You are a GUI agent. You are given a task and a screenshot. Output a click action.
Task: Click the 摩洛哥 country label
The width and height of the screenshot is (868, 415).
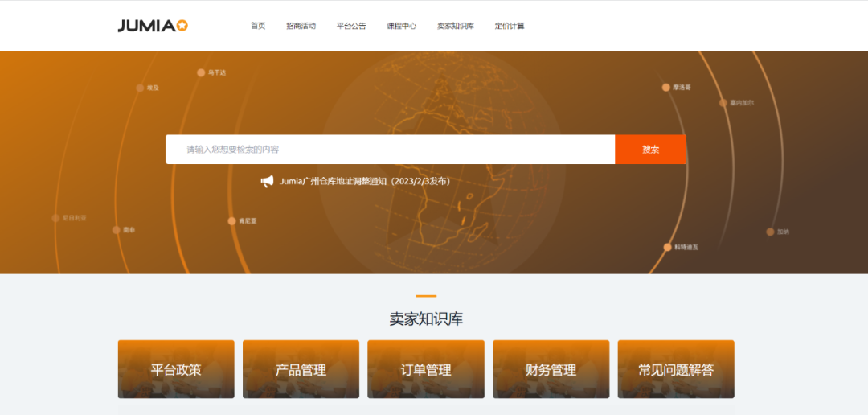click(682, 88)
